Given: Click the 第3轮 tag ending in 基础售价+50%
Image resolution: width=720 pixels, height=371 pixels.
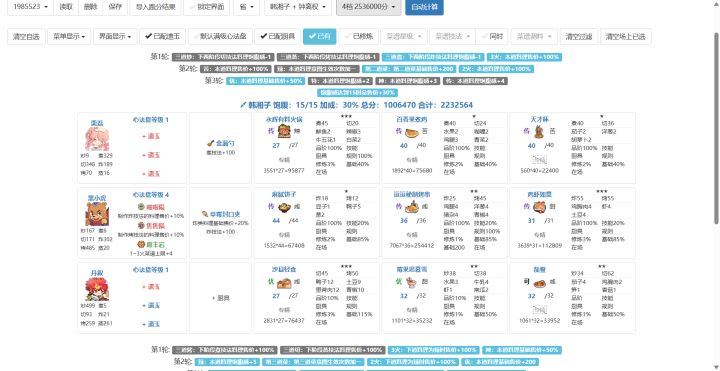Looking at the screenshot, I should click(266, 81).
